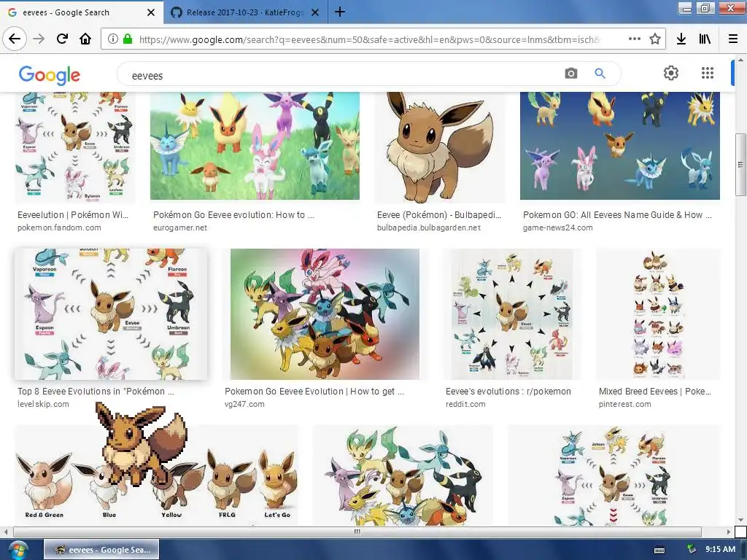Screen dimensions: 747x560
Task: Click reddit.com source text
Action: [465, 404]
